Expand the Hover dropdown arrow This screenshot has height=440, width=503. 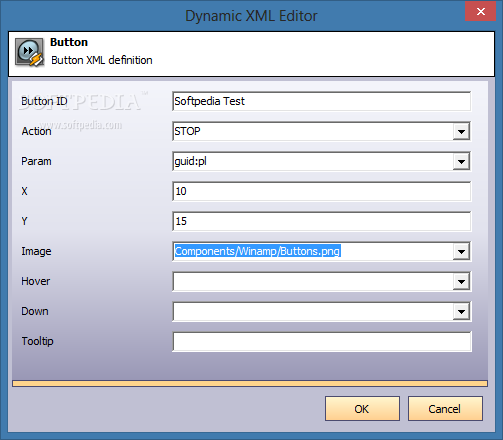point(461,281)
